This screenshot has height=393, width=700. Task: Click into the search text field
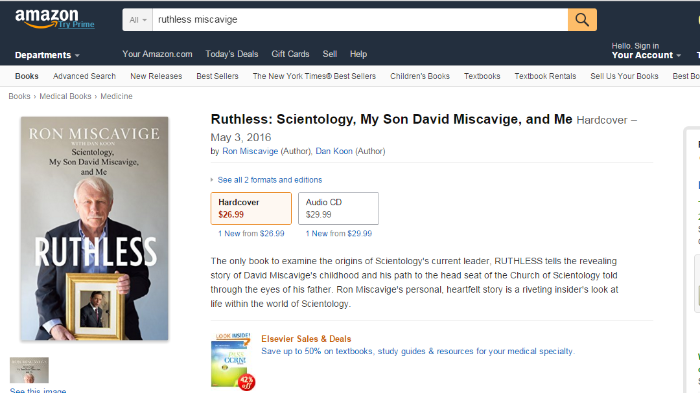click(360, 20)
